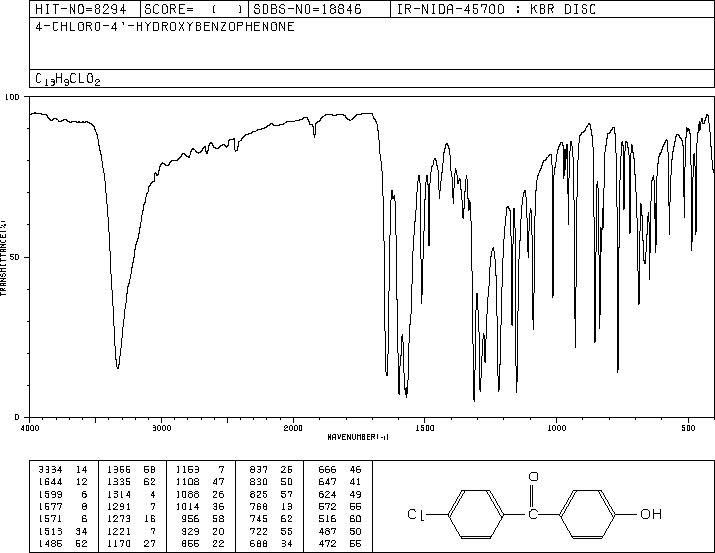Click the 1221 peak entry
This screenshot has height=553, width=715.
[131, 531]
